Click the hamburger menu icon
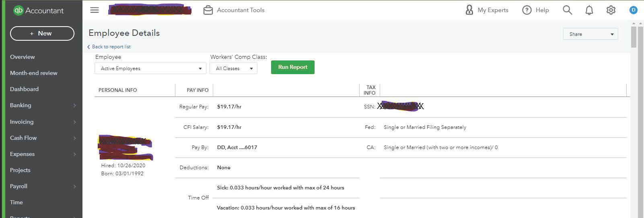This screenshot has width=644, height=218. click(x=95, y=10)
